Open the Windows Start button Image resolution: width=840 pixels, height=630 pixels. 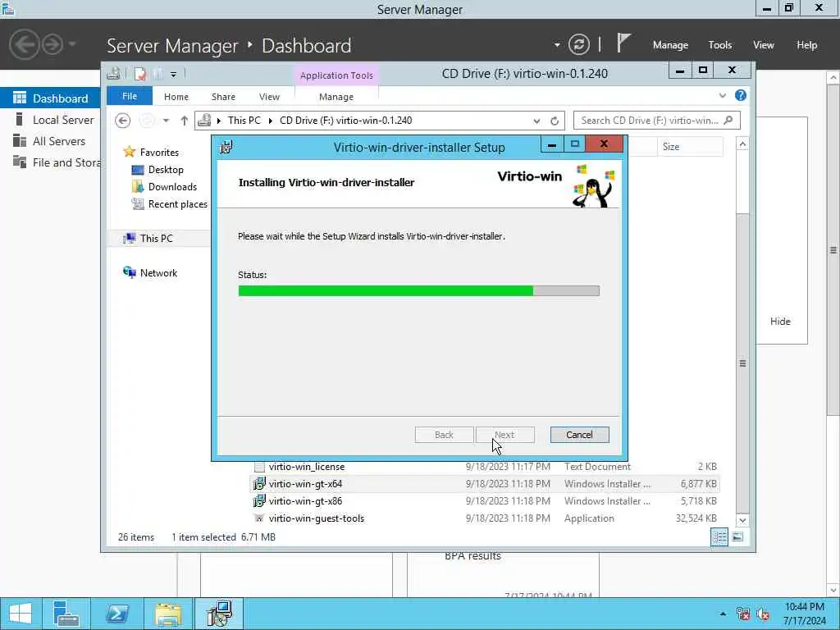point(21,614)
